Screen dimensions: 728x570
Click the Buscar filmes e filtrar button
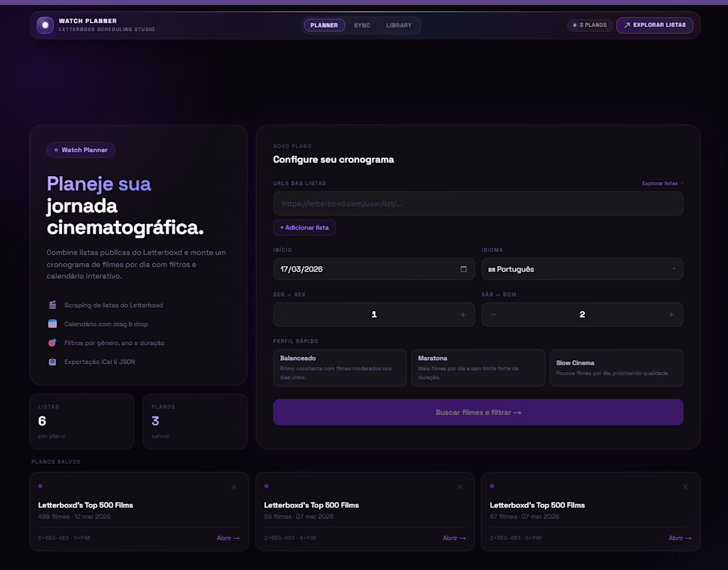(478, 412)
